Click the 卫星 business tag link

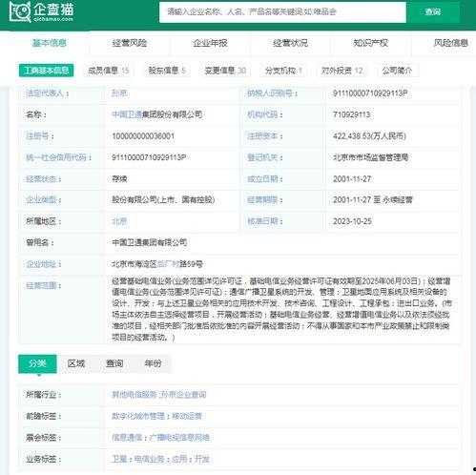(x=119, y=459)
